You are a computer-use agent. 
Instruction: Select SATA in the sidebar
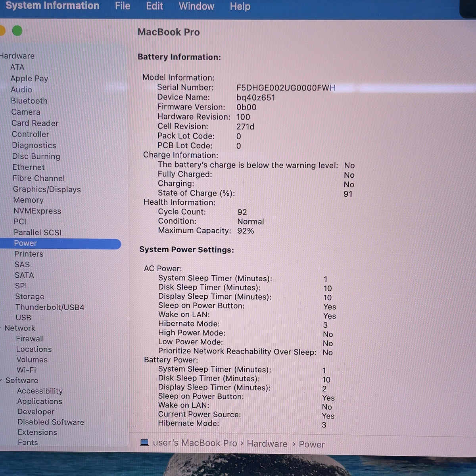[25, 275]
